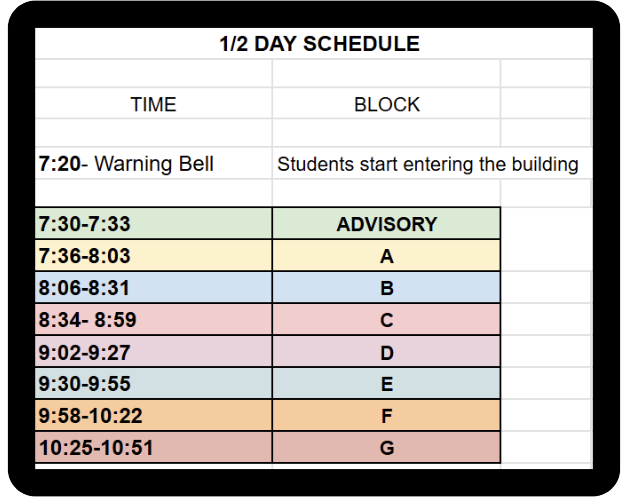
Task: Click the 8:34- 8:59 time cell
Action: [153, 320]
